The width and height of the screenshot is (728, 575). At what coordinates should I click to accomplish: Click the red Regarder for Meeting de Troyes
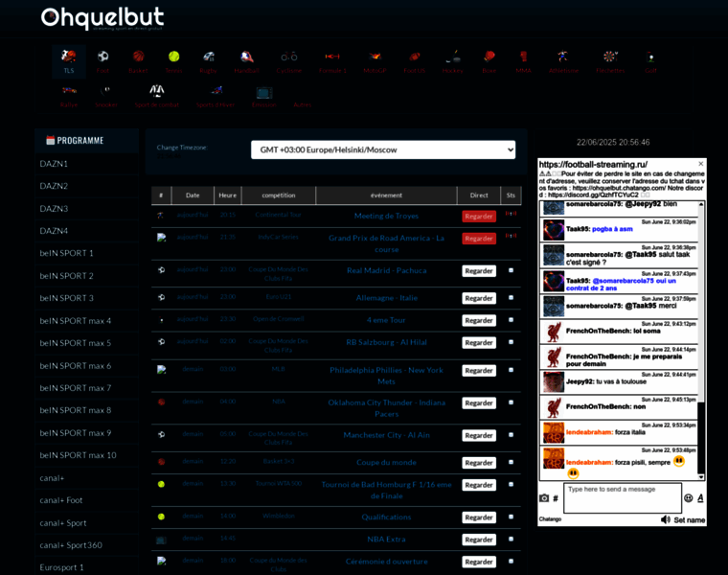click(x=478, y=217)
